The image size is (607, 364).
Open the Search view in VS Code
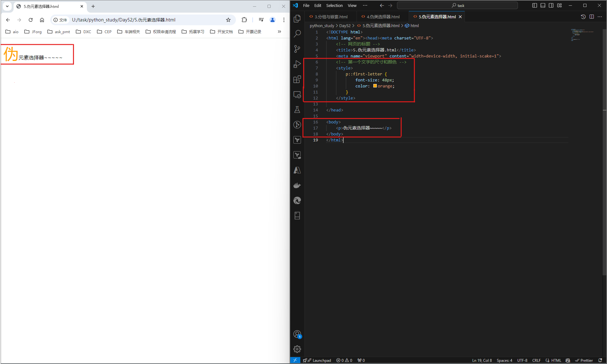click(x=297, y=33)
